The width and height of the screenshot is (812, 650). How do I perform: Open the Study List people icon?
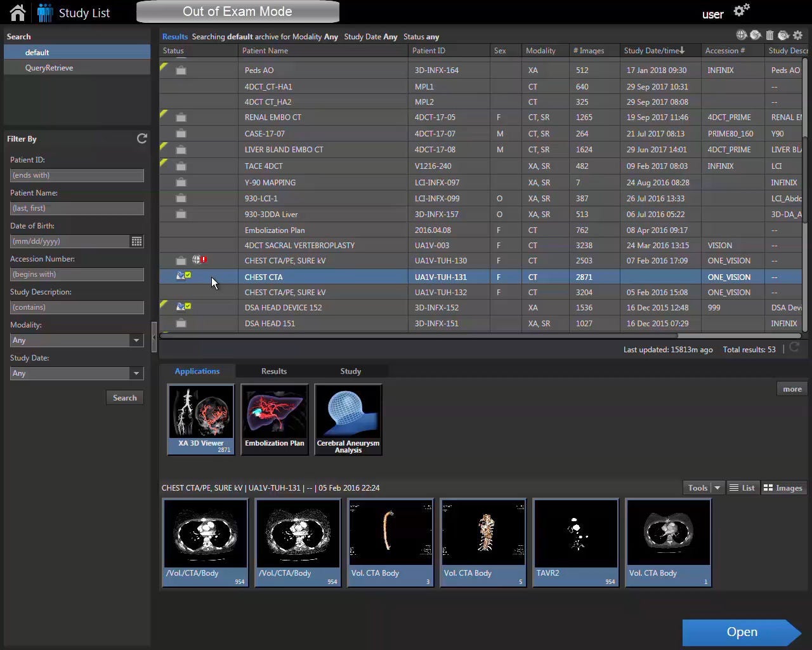[x=45, y=13]
